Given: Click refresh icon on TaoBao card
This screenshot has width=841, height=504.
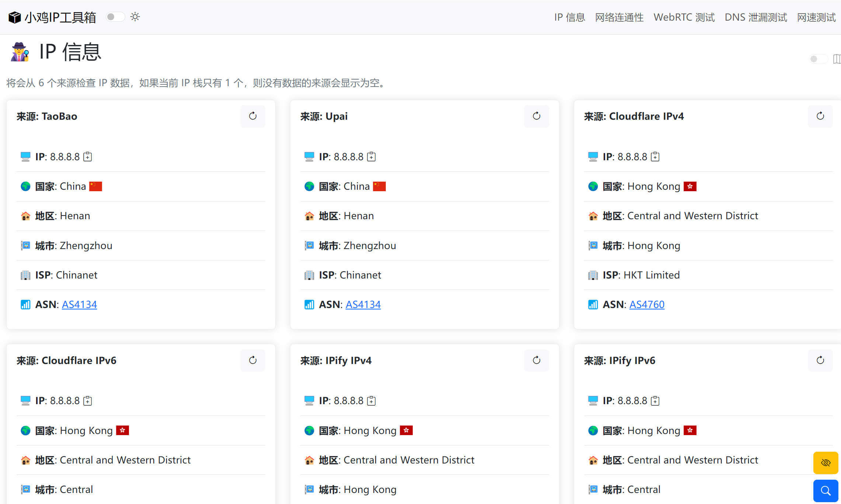Looking at the screenshot, I should [252, 116].
